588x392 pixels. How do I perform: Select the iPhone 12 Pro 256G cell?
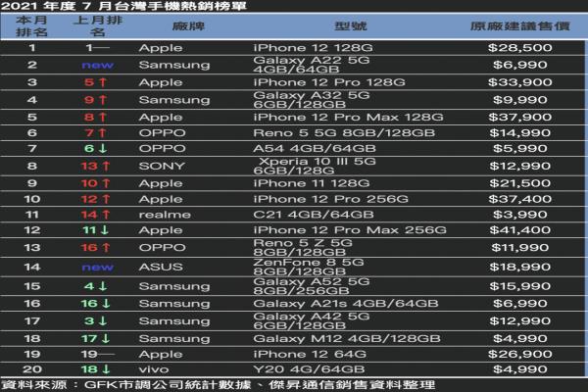coord(330,199)
